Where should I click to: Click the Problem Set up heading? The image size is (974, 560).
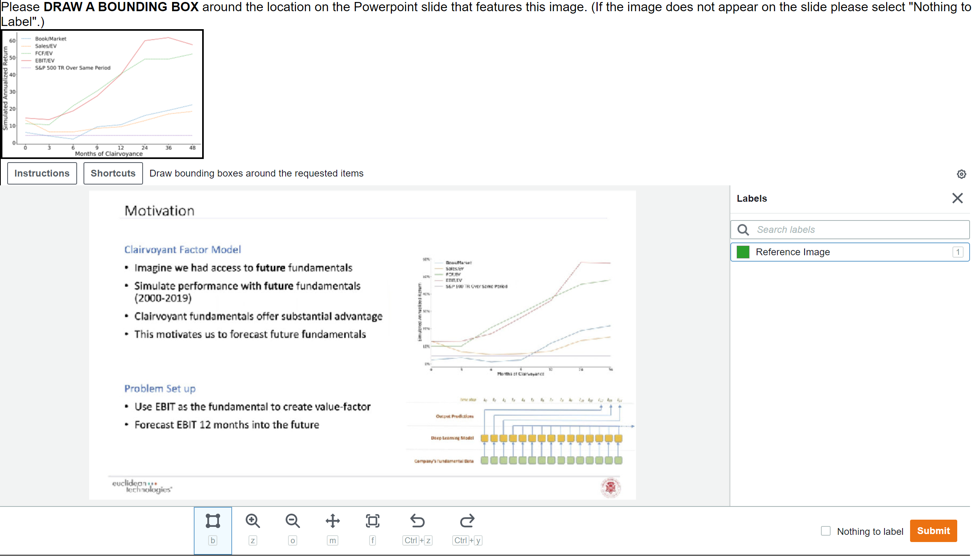pos(160,389)
